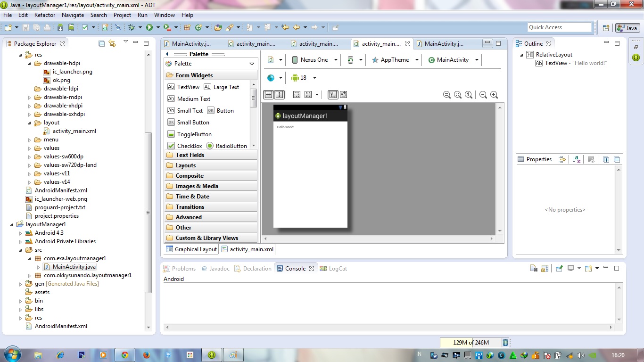Toggle Show Advanced Properties button

[561, 159]
